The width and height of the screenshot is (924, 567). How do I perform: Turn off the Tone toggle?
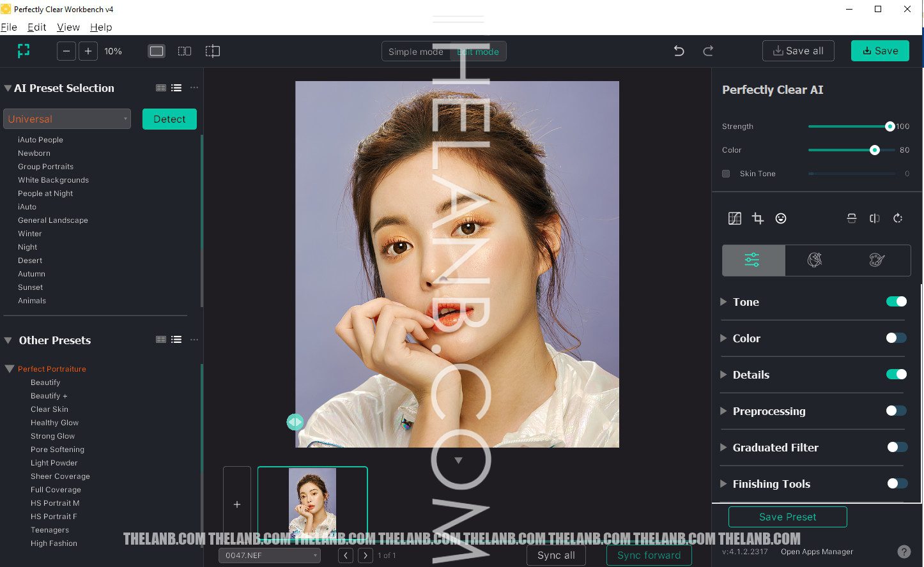point(896,301)
